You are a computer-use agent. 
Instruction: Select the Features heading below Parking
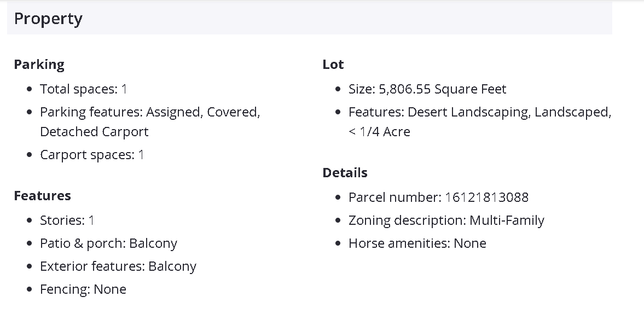pyautogui.click(x=42, y=196)
